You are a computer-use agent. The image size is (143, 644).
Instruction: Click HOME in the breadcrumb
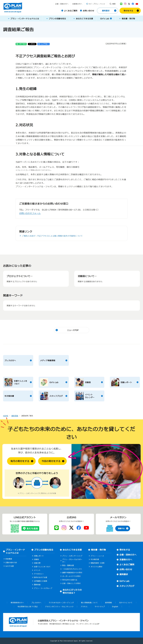[x=5, y=416]
